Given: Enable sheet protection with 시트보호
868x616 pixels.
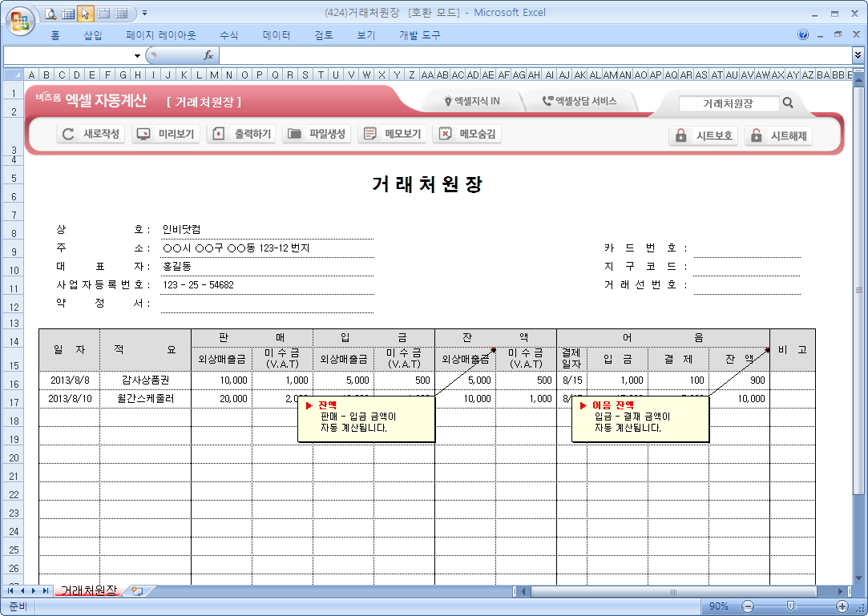Looking at the screenshot, I should pyautogui.click(x=703, y=135).
